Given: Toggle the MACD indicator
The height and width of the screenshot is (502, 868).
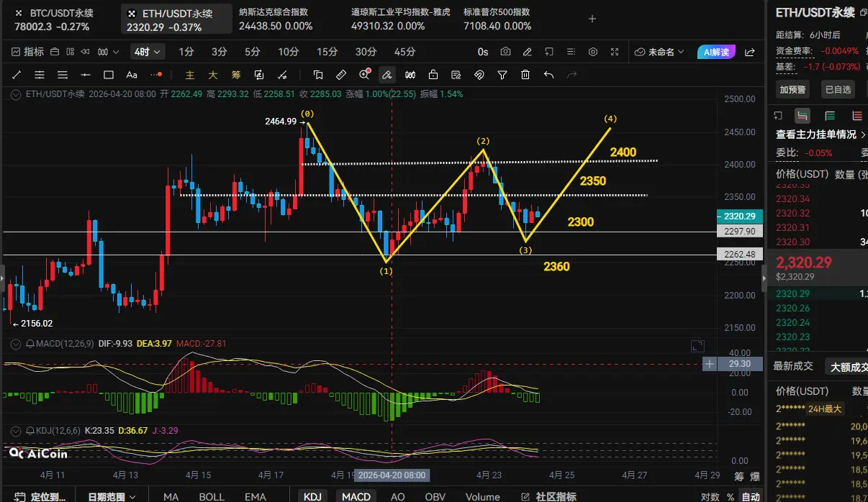Looking at the screenshot, I should [356, 496].
